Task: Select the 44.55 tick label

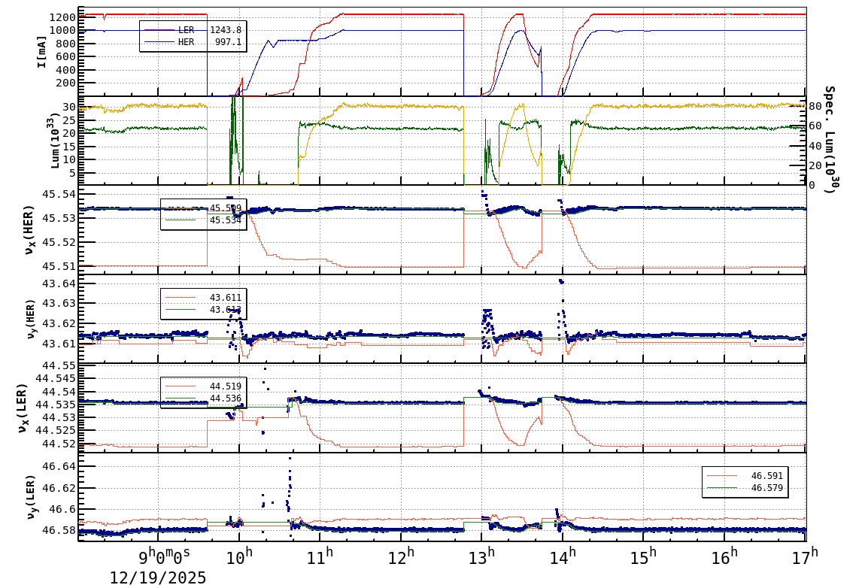Action: pos(59,366)
